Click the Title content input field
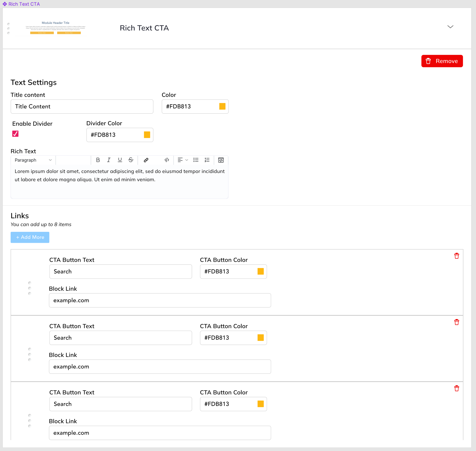Viewport: 476px width, 451px height. coord(82,107)
